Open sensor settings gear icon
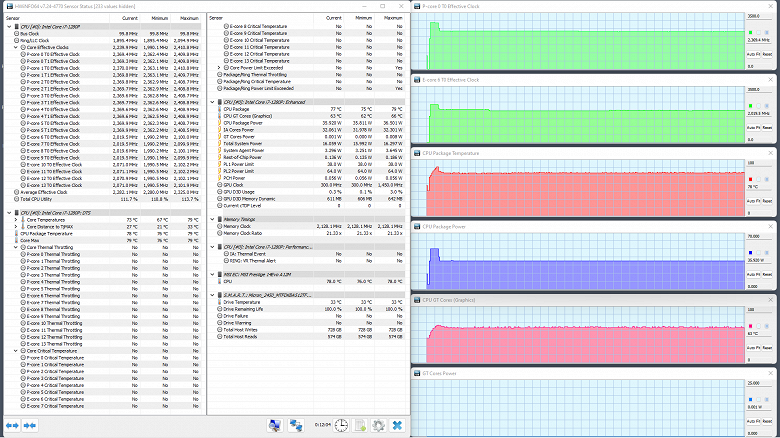This screenshot has width=780, height=438. (x=378, y=426)
